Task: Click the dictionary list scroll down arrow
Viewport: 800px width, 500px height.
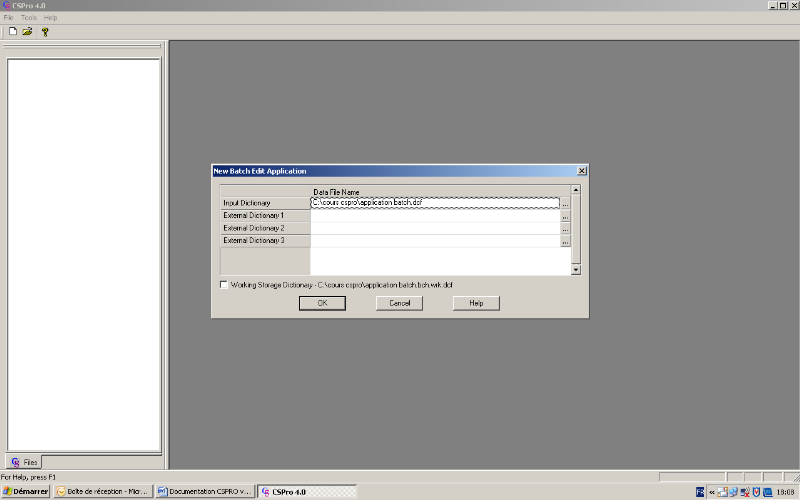Action: point(576,270)
